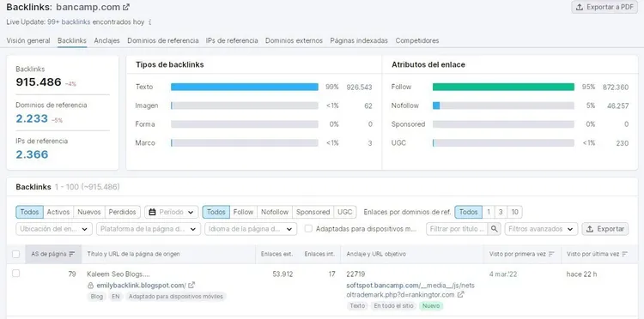
Task: Open Dominios de referencia tab
Action: [x=162, y=40]
